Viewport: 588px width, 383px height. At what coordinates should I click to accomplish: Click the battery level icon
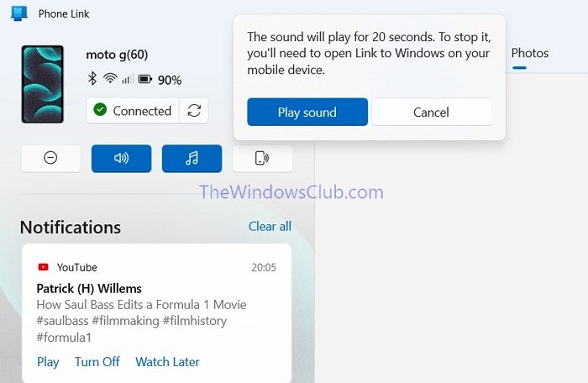coord(145,79)
